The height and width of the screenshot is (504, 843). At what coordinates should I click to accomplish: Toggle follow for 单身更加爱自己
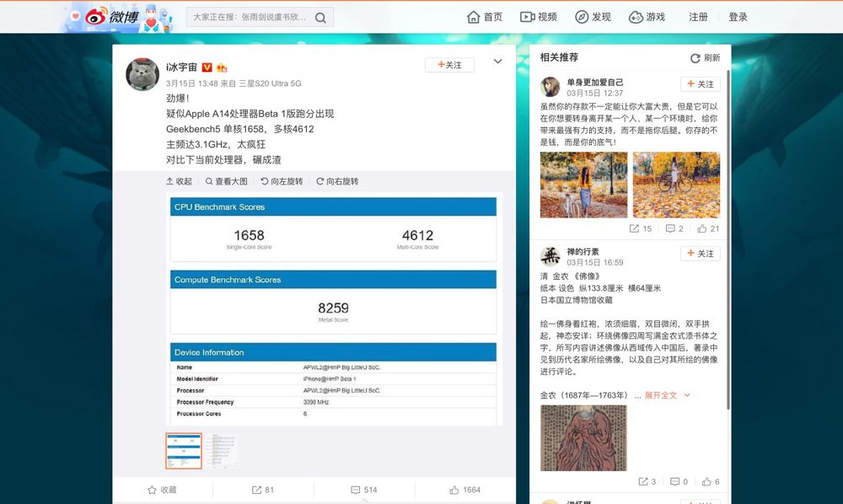pos(701,85)
